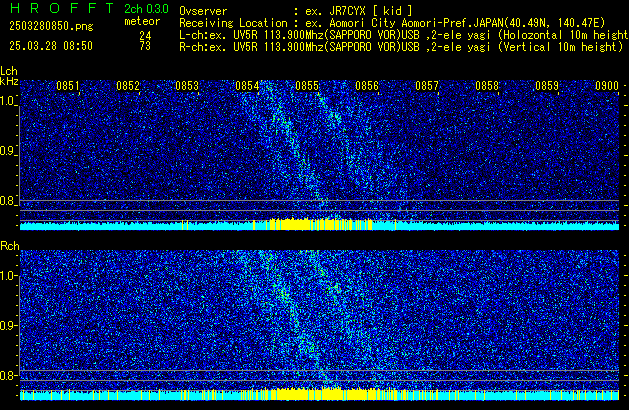Click the HROFFT title text
The height and width of the screenshot is (410, 629).
(x=62, y=8)
